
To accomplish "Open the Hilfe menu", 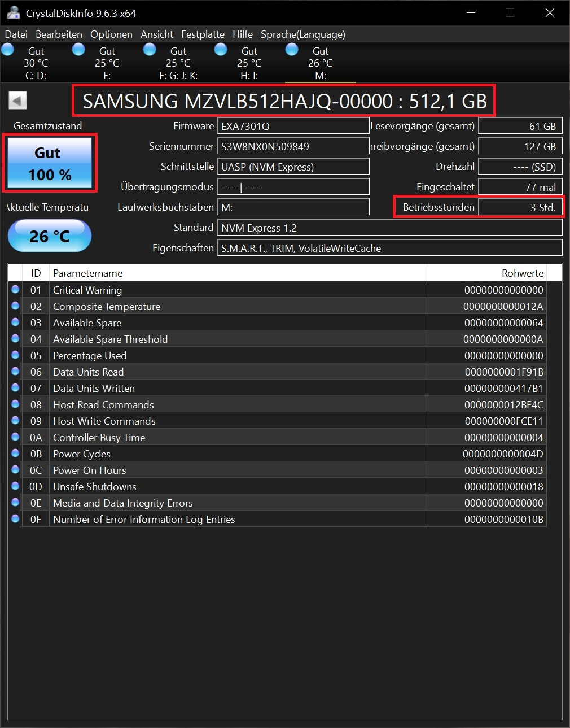I will coord(243,34).
